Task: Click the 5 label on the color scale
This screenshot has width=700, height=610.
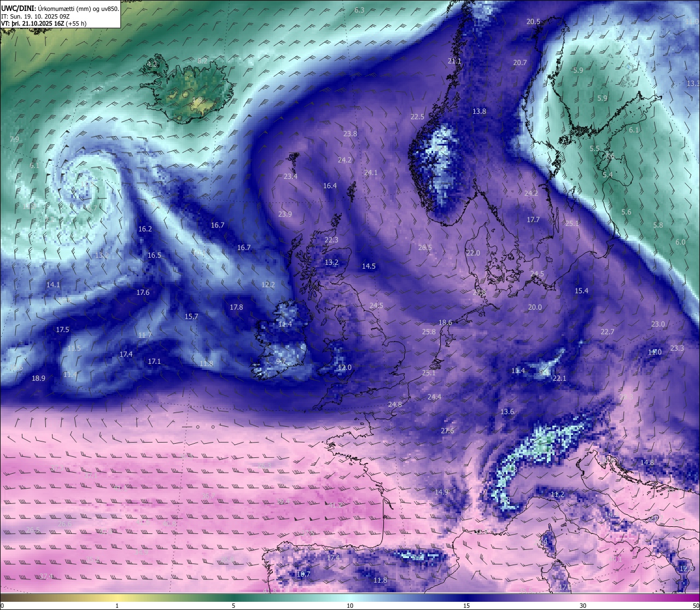Action: point(234,606)
